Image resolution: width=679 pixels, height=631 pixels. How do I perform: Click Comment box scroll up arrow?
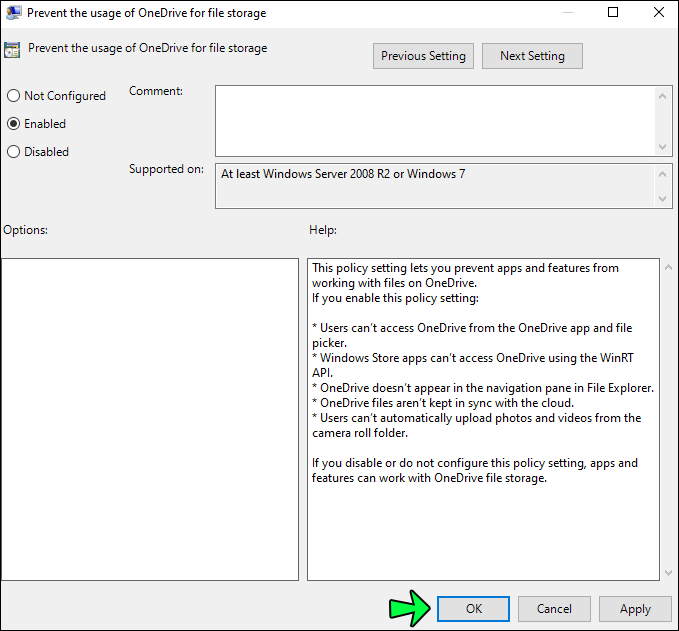point(663,96)
